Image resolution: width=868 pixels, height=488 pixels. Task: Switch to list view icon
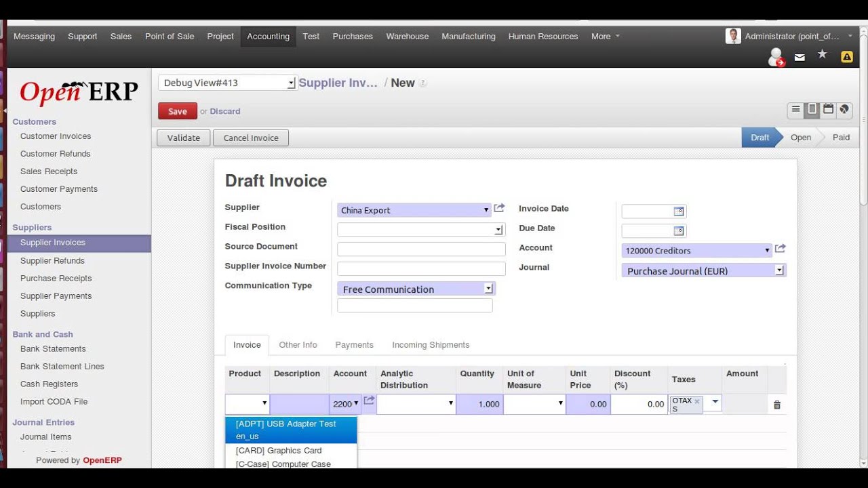point(796,109)
